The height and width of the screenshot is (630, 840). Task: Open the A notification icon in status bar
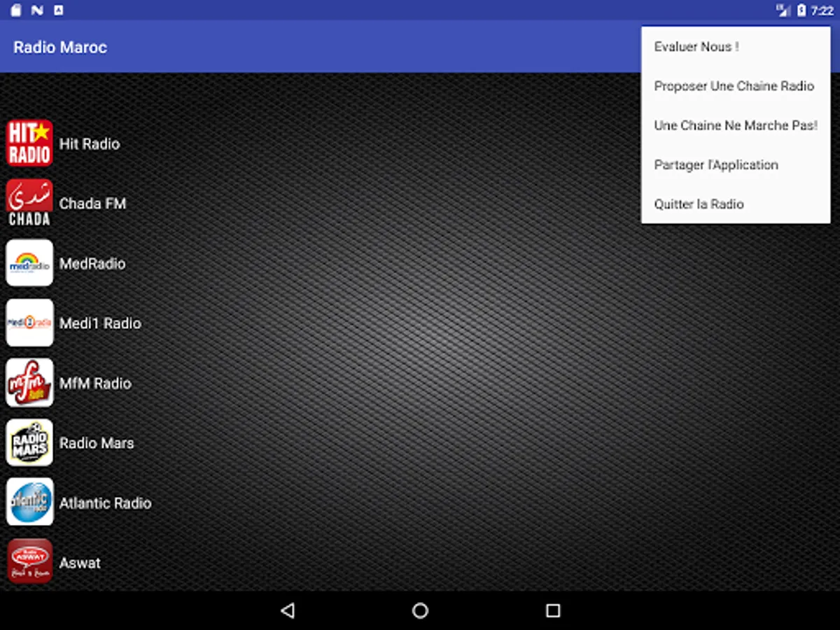coord(58,10)
